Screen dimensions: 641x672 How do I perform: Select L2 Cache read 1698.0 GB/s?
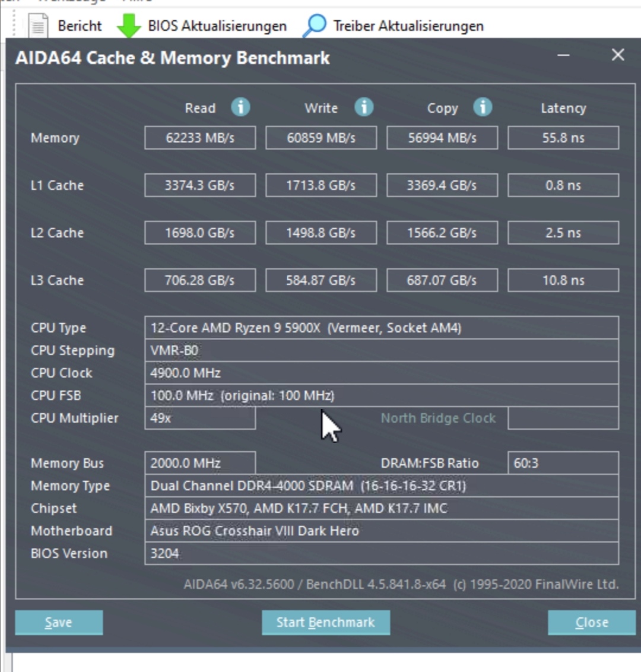[x=200, y=233]
